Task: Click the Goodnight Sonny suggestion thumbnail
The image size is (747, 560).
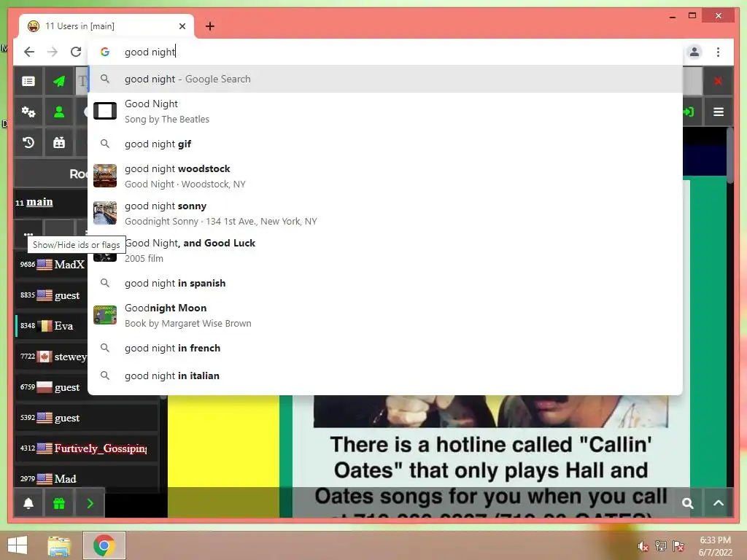Action: point(105,213)
